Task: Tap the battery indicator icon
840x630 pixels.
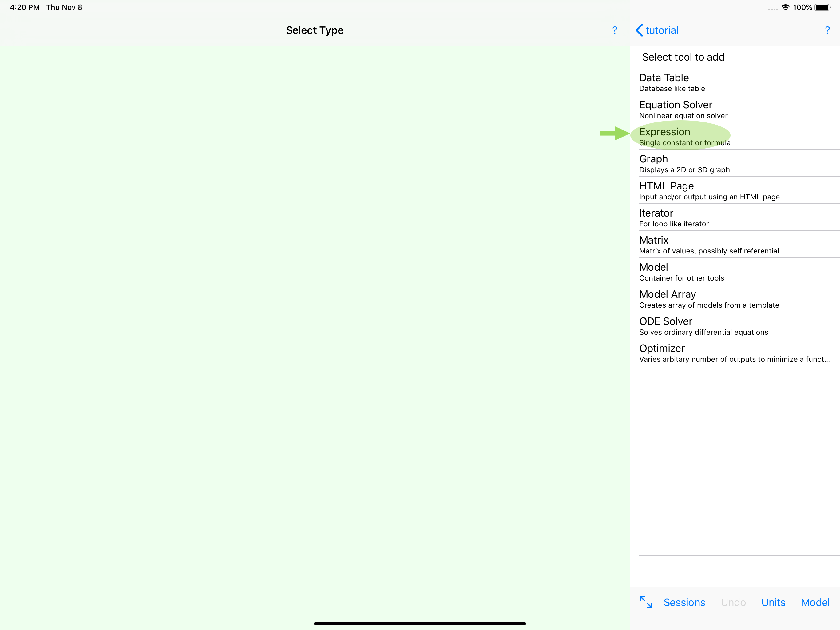Action: [x=822, y=7]
